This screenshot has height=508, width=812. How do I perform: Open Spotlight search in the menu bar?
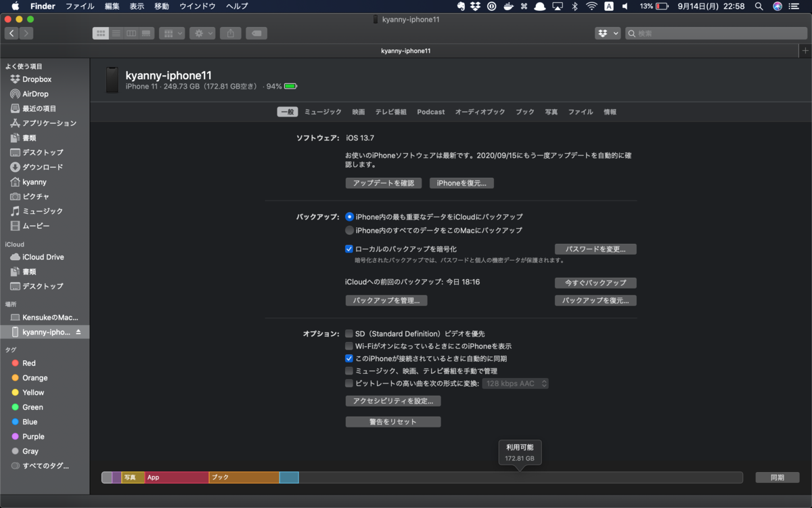pyautogui.click(x=759, y=6)
